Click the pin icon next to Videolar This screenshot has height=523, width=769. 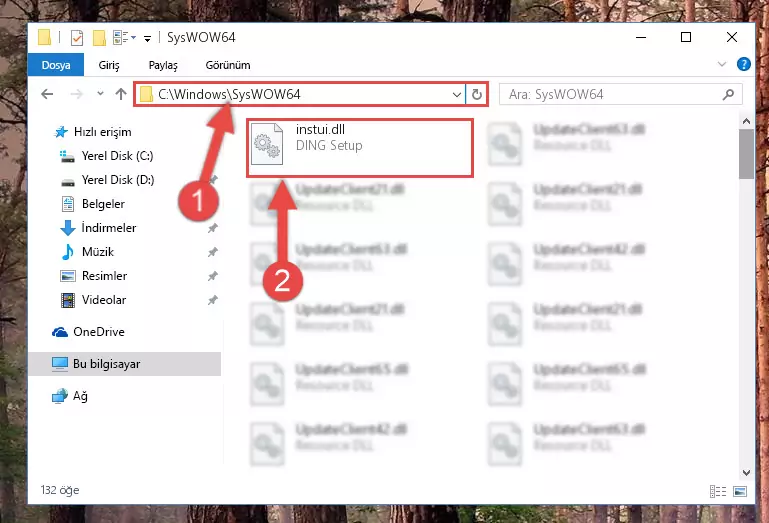pyautogui.click(x=212, y=300)
